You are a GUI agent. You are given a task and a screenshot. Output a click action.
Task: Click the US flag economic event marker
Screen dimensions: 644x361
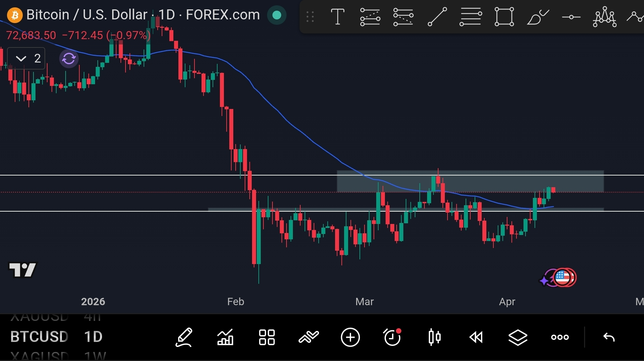coord(563,277)
